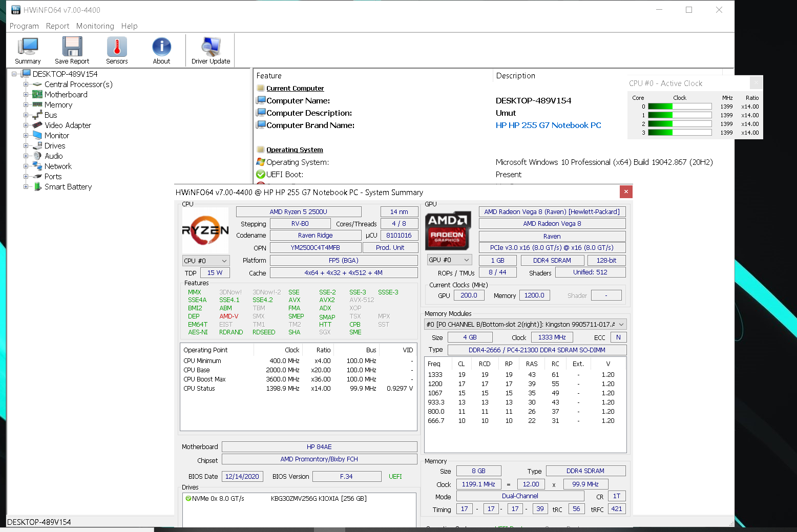
Task: Open the Report menu
Action: pos(57,26)
